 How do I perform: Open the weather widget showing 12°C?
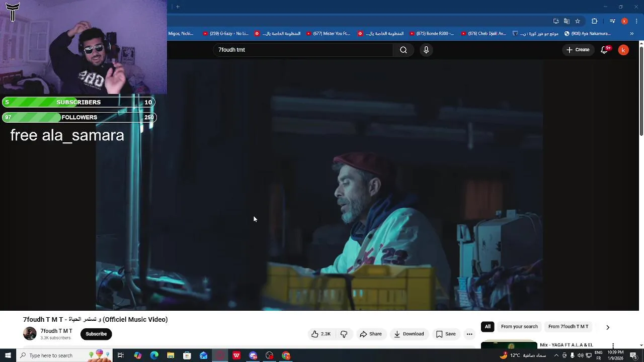(523, 355)
